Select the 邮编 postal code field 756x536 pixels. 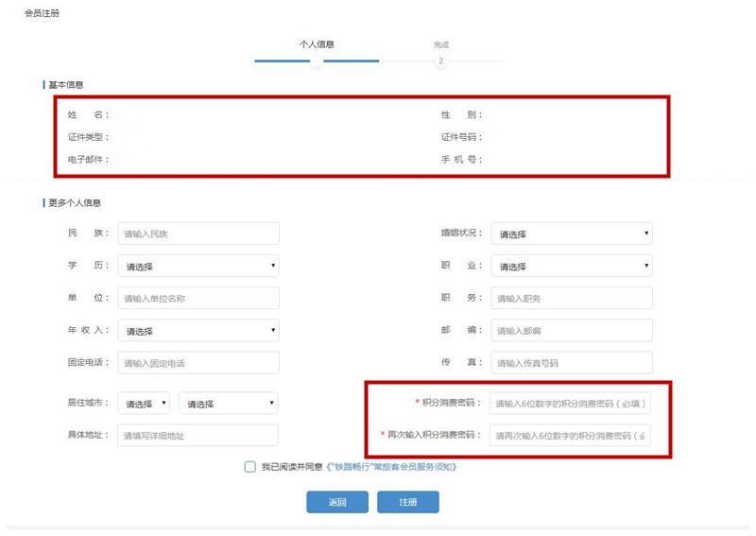tap(572, 331)
